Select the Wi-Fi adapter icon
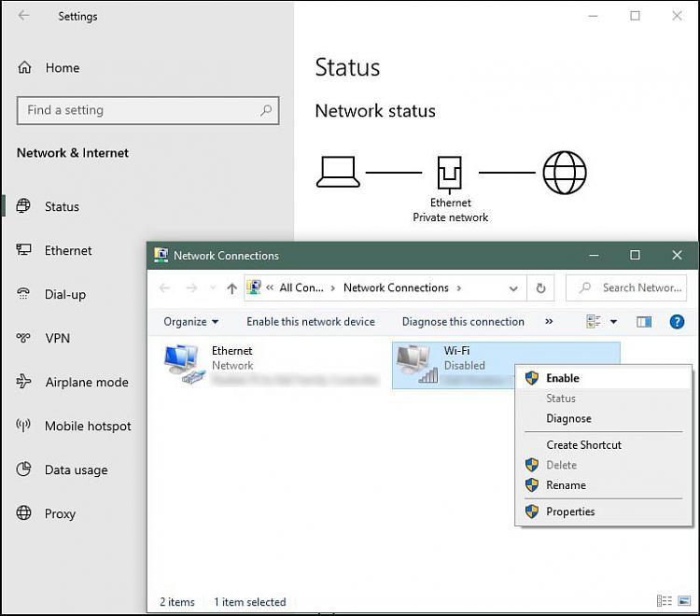Screen dimensions: 700x616 [x=417, y=364]
